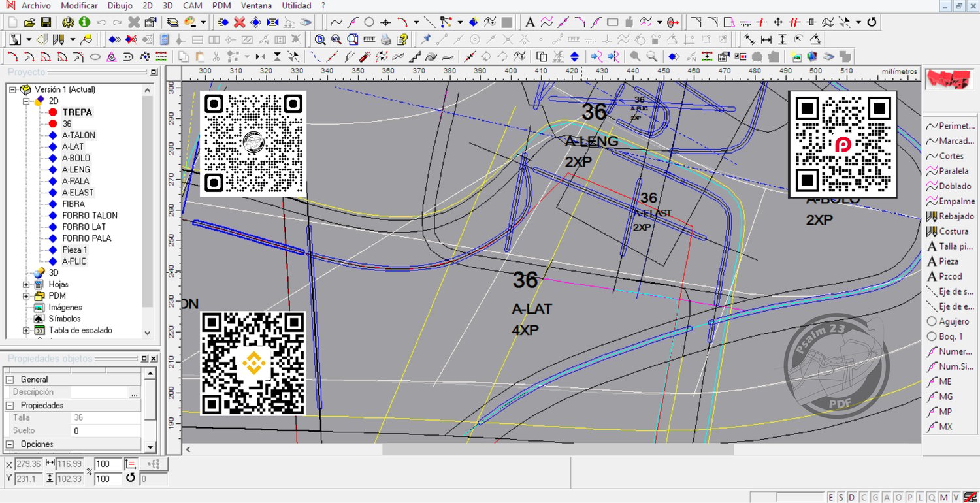Toggle the lock proportions button near percent fields

pyautogui.click(x=131, y=464)
